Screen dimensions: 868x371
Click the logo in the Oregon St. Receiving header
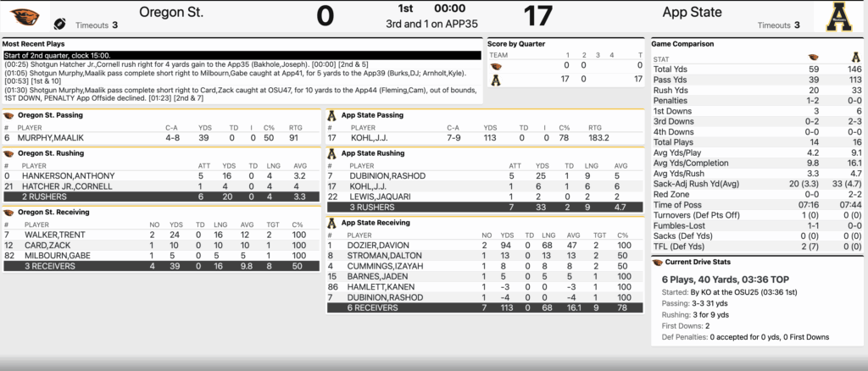8,212
